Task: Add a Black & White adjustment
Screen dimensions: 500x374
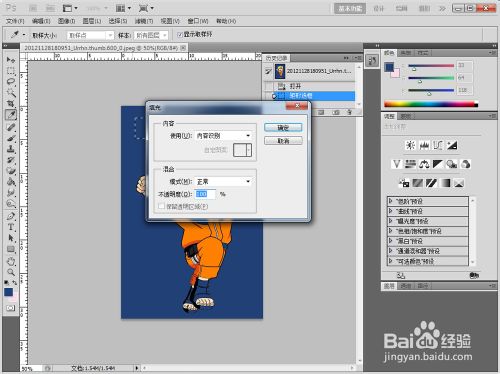Action: click(438, 164)
